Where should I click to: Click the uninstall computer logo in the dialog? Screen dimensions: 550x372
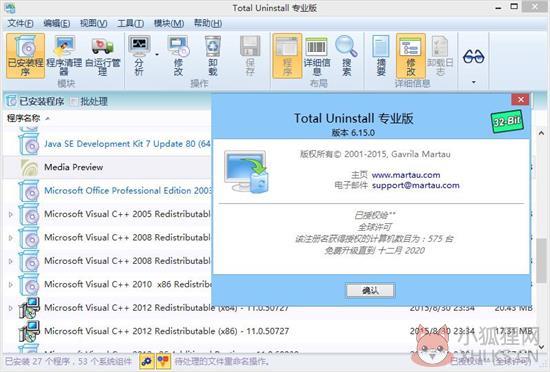pos(247,172)
